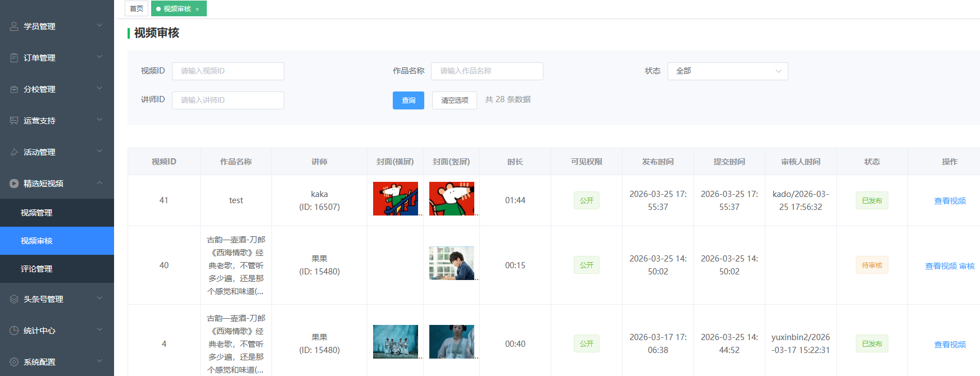Click the 分校管理 icon in sidebar

(14, 89)
